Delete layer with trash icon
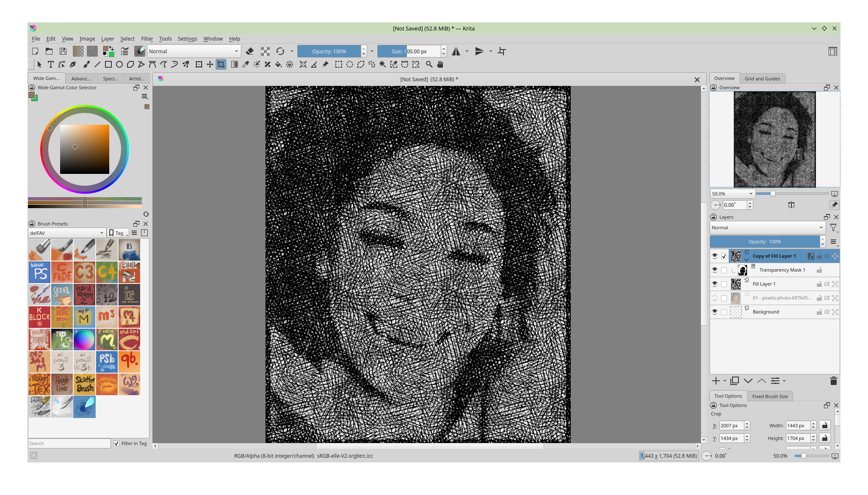The width and height of the screenshot is (868, 495). [x=833, y=381]
